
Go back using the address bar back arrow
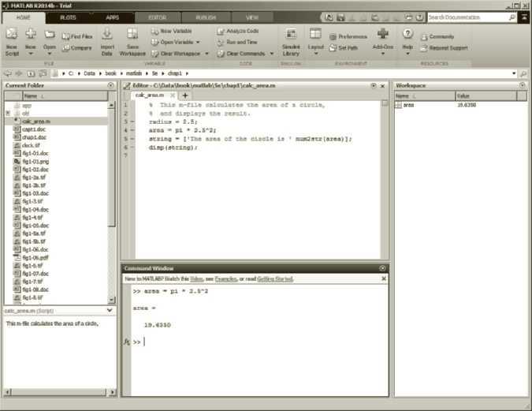tap(8, 73)
